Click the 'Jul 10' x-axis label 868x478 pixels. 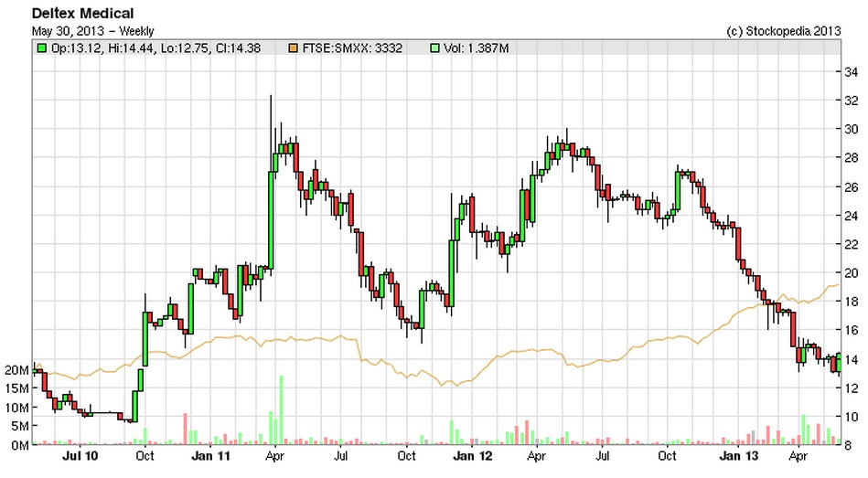pyautogui.click(x=80, y=456)
